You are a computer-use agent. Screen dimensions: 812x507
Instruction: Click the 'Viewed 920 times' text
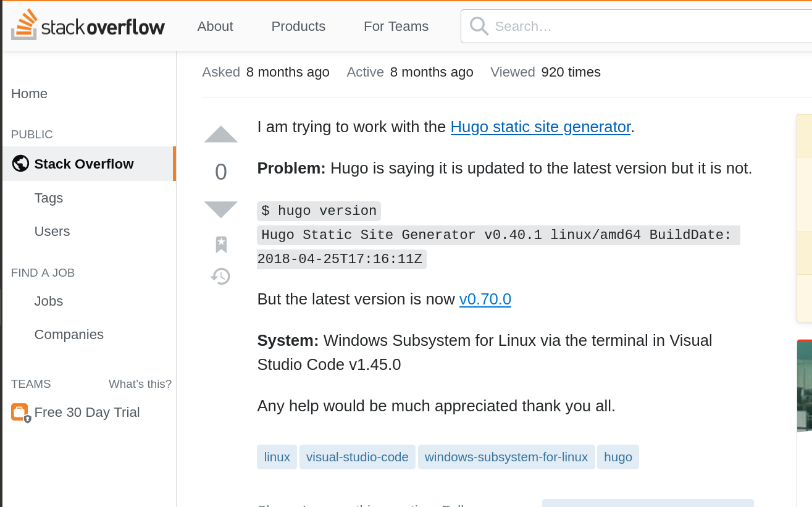545,72
